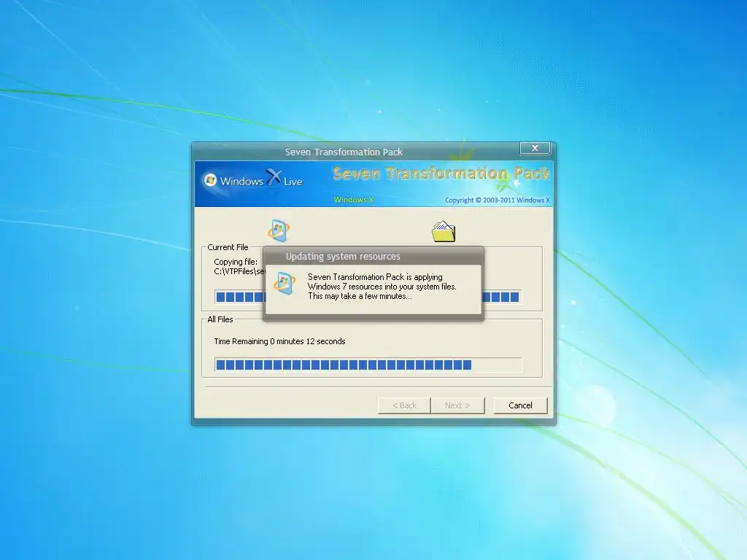
Task: Click the green Windows X banner text
Action: coord(354,200)
